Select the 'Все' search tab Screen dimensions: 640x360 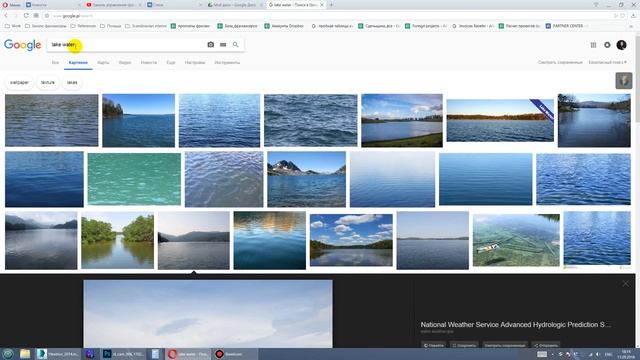pyautogui.click(x=55, y=62)
